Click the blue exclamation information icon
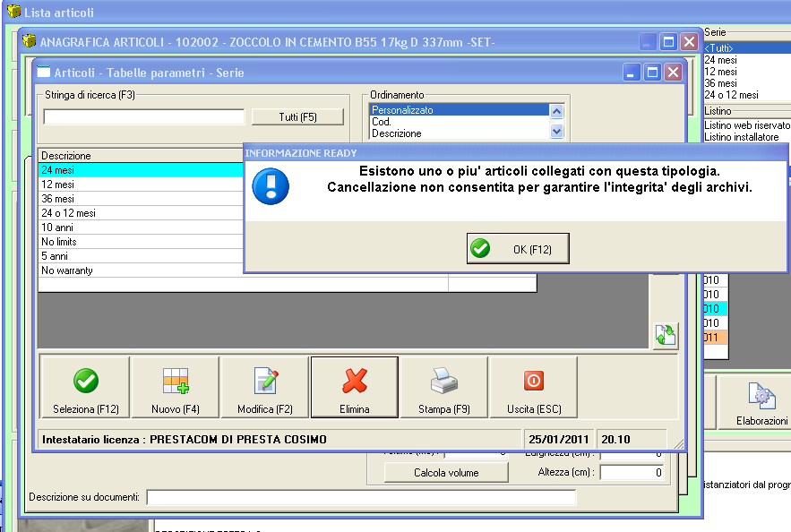This screenshot has width=791, height=532. (271, 186)
